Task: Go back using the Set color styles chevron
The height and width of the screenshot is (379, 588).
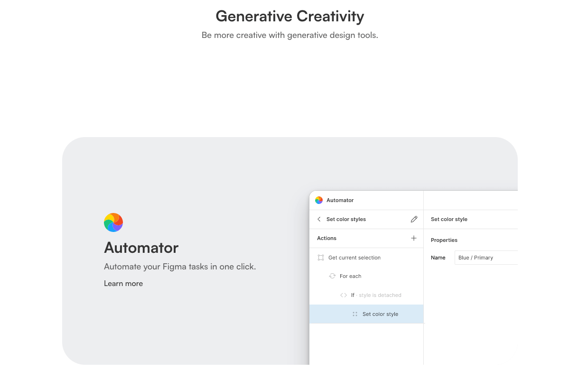Action: click(x=319, y=219)
